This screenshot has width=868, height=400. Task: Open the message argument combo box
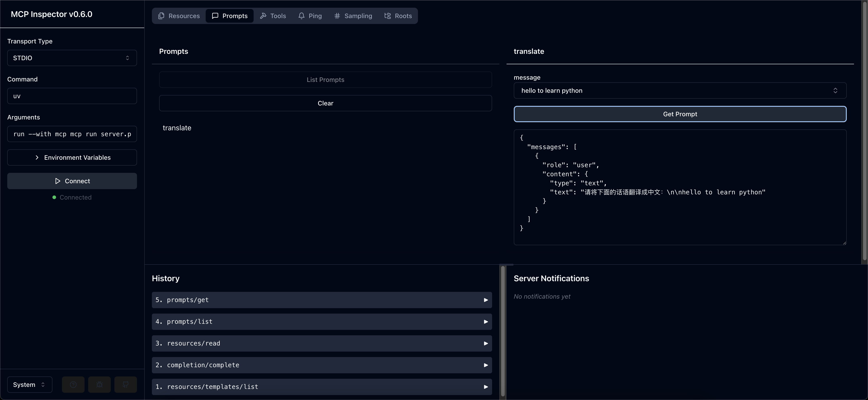[680, 90]
